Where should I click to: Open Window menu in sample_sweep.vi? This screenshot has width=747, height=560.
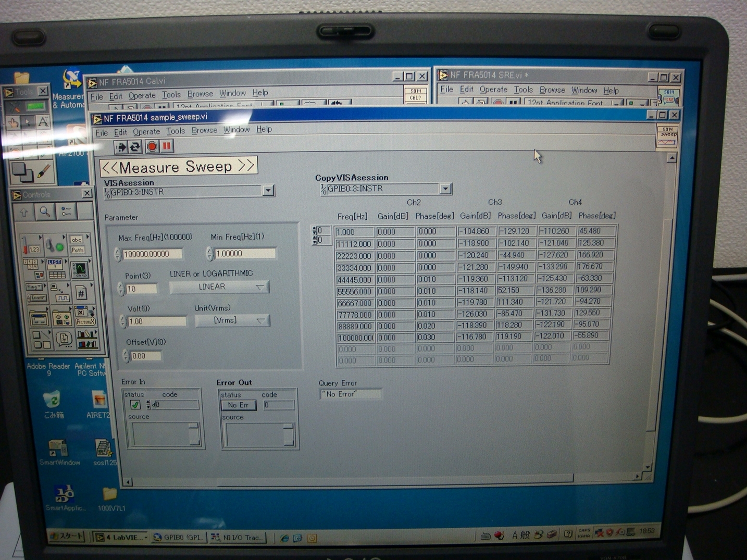coord(236,130)
